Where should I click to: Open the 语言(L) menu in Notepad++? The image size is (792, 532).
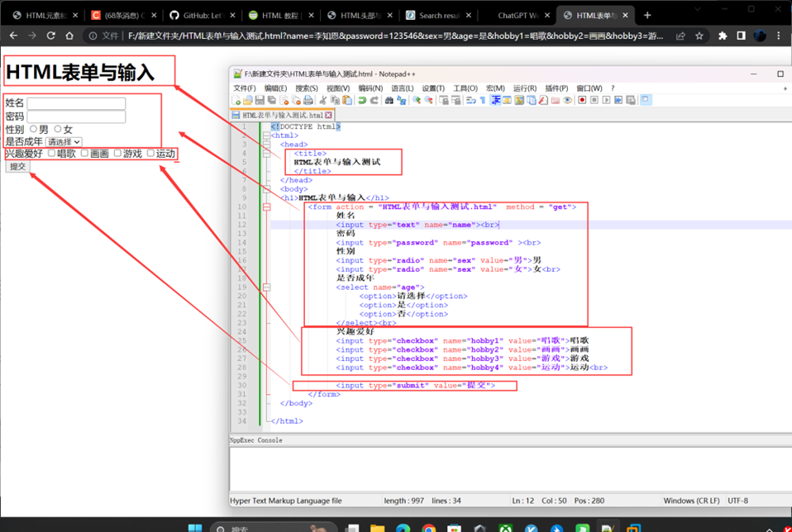(403, 88)
